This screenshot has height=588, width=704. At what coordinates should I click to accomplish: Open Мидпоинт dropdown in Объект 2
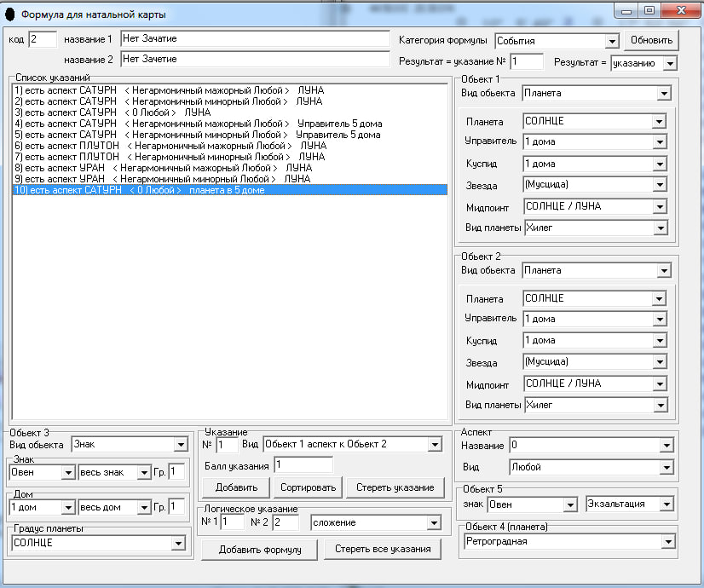[658, 384]
